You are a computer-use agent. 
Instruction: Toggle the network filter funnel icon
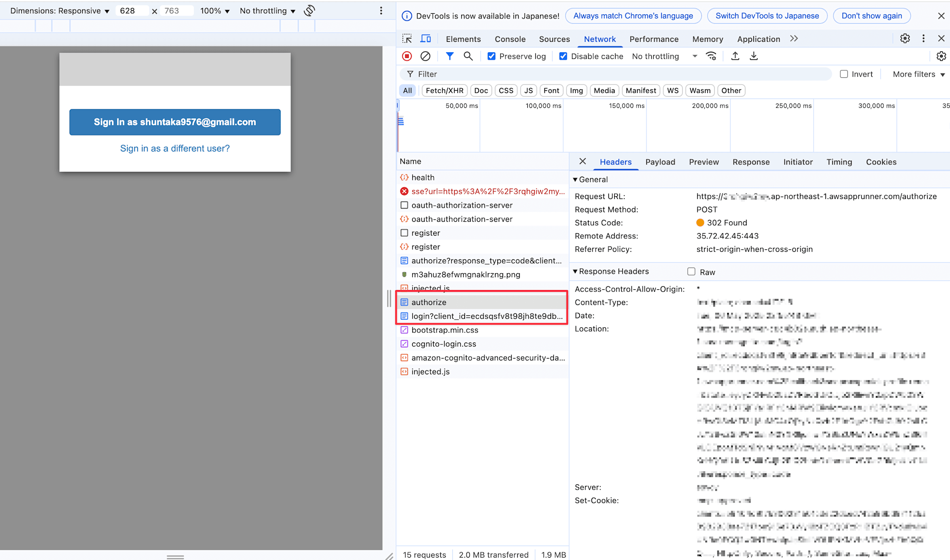click(x=450, y=56)
